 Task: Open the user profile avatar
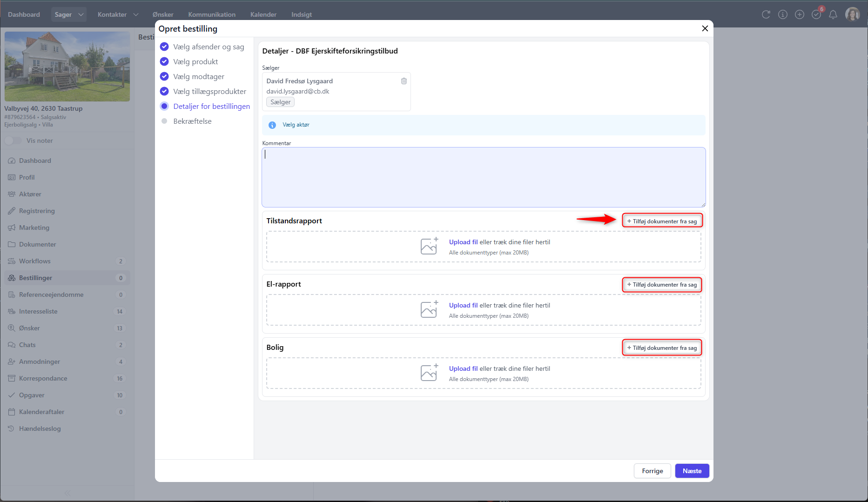[852, 14]
